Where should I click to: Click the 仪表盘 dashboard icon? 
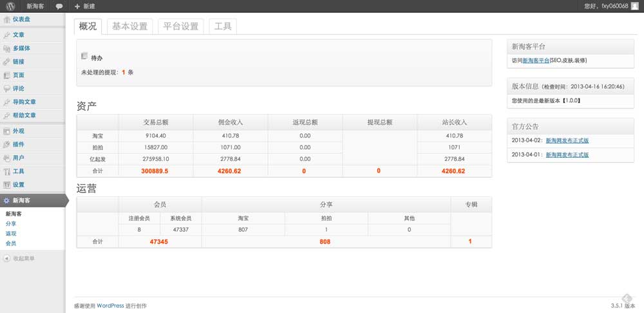(x=6, y=19)
